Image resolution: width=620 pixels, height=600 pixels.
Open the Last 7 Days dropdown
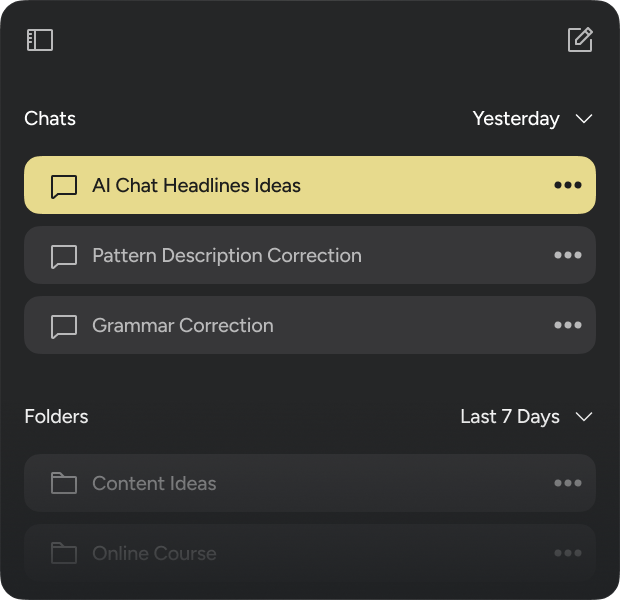[x=510, y=417]
